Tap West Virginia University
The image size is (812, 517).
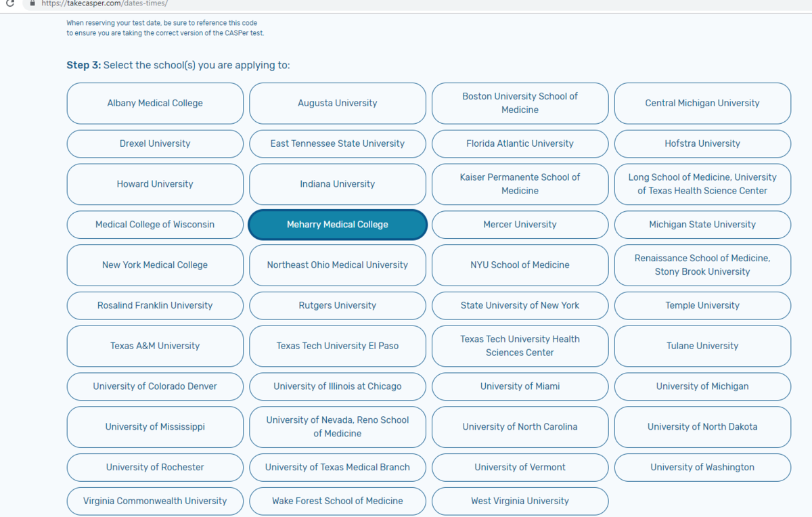520,501
